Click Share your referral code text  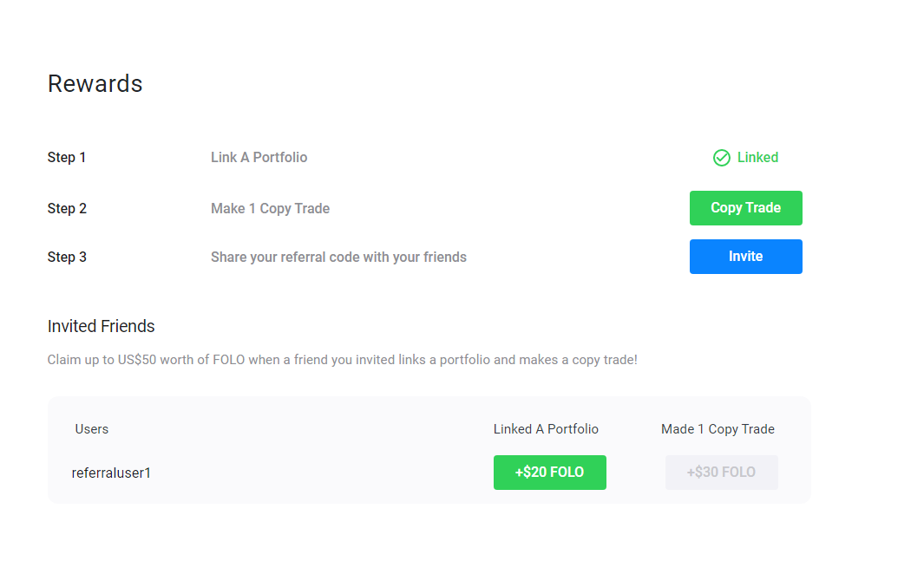click(339, 258)
